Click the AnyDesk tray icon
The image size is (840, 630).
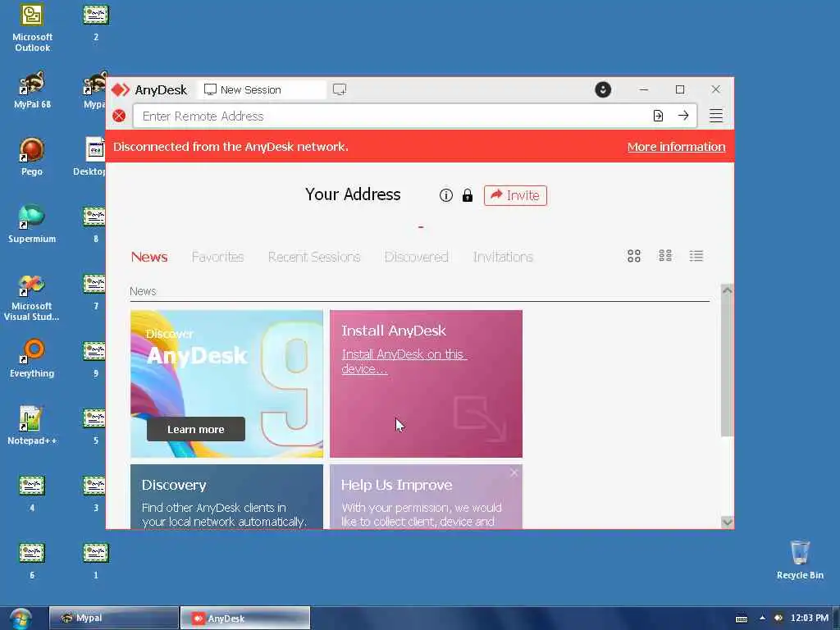(x=778, y=619)
